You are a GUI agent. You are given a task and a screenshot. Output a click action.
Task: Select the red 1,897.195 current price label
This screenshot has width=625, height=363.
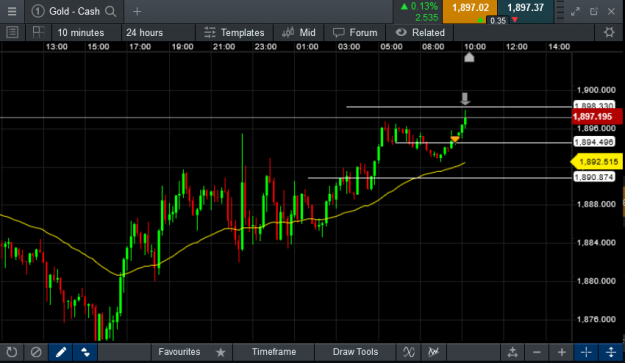point(596,116)
